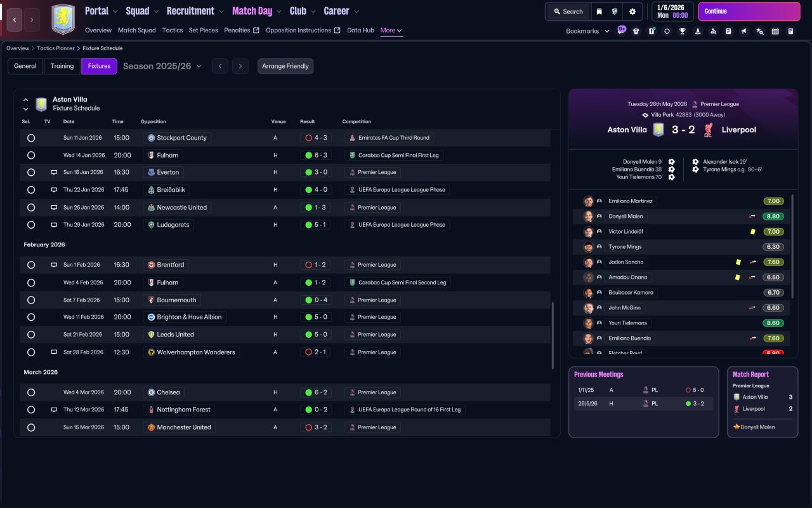Click the back navigation arrow
Image resolution: width=812 pixels, height=508 pixels.
(x=15, y=20)
